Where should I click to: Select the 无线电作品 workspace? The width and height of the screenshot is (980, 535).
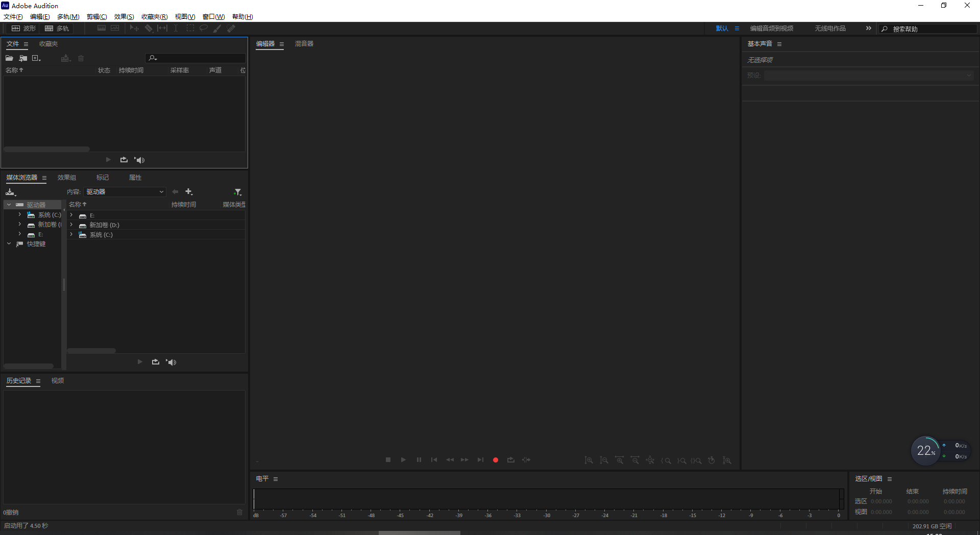(830, 29)
